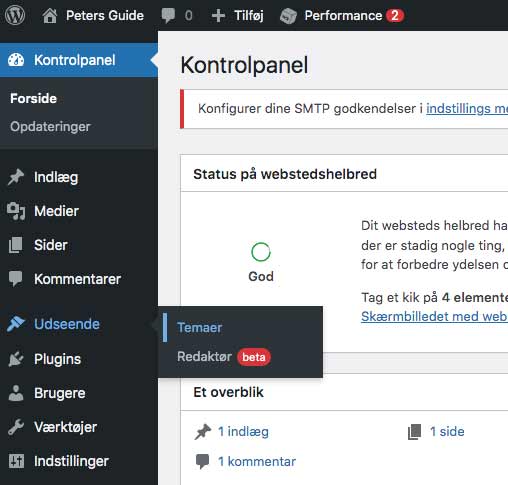The width and height of the screenshot is (508, 485).
Task: Open the comments bubble in the admin bar
Action: pyautogui.click(x=168, y=16)
